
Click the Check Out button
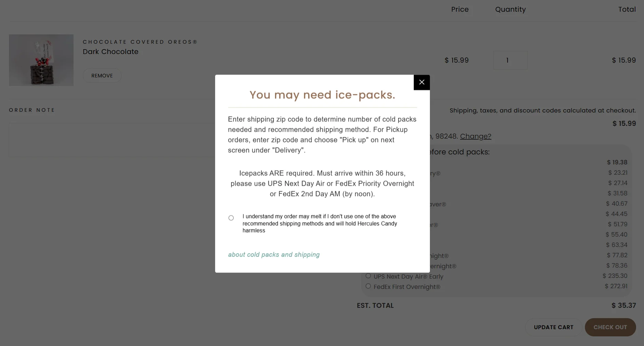[x=610, y=327]
